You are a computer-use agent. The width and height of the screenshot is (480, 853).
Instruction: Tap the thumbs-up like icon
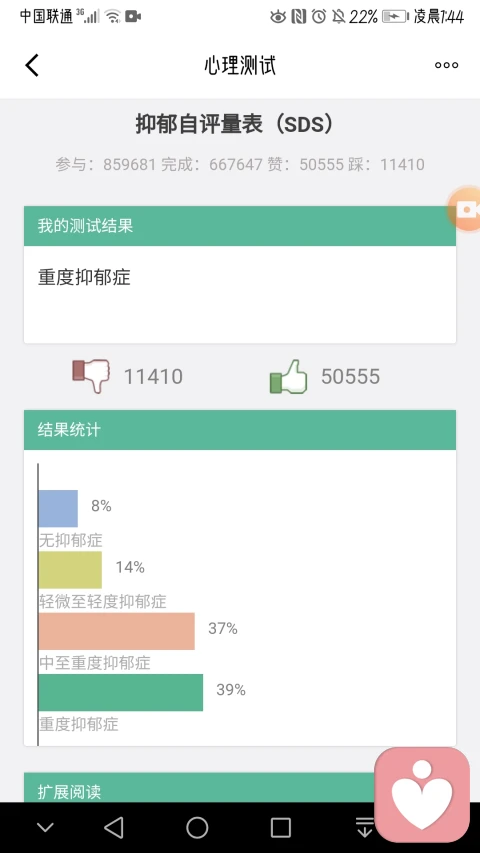pyautogui.click(x=288, y=376)
